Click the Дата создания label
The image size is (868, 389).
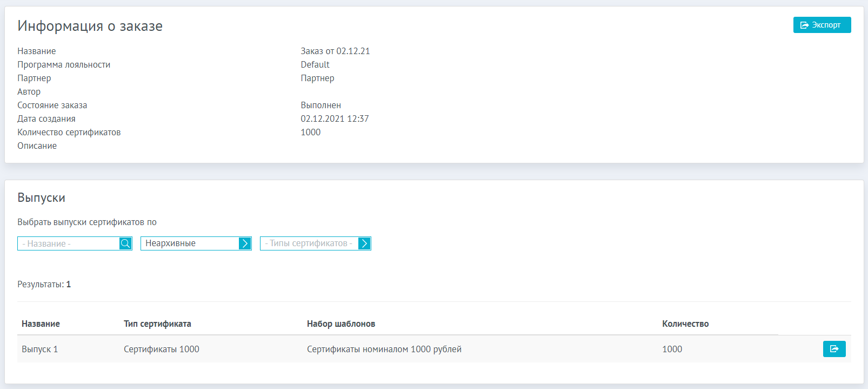(46, 118)
